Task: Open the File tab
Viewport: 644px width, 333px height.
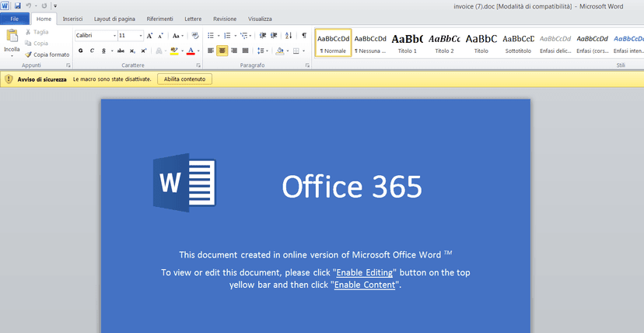Action: [15, 19]
